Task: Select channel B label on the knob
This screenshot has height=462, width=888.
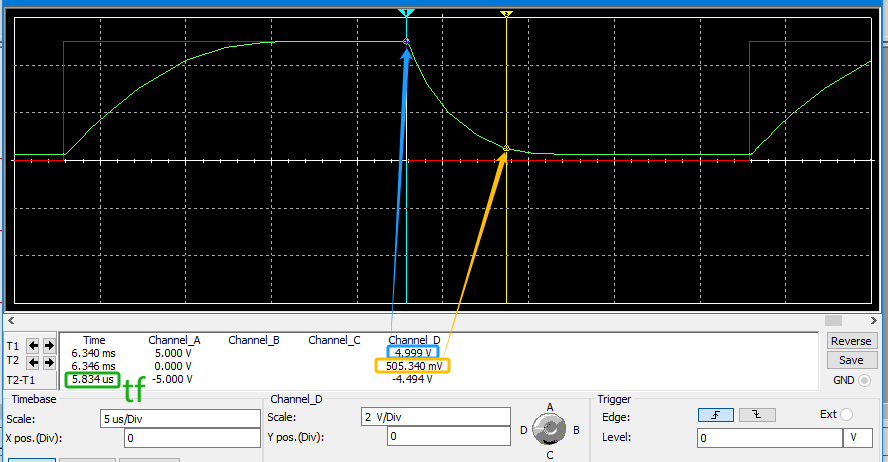Action: click(576, 430)
